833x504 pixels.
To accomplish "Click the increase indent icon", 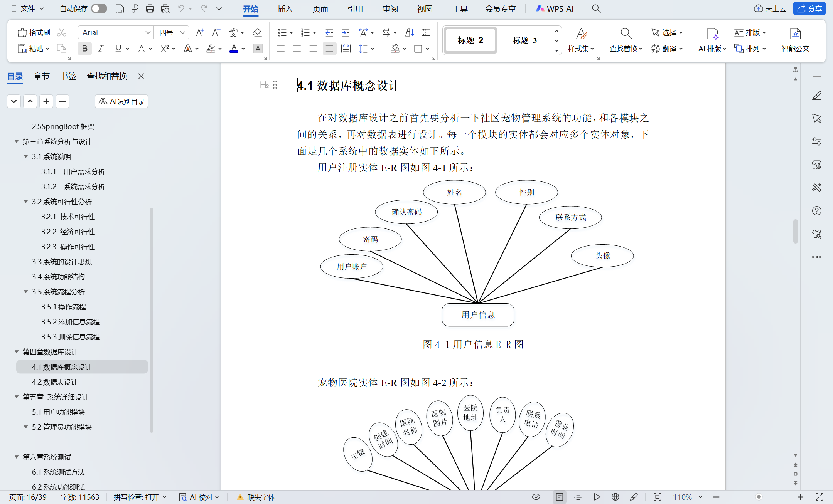I will [346, 32].
